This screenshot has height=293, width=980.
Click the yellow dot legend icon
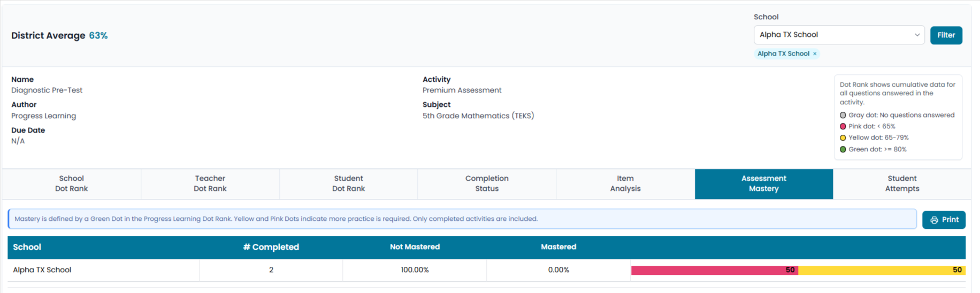tap(843, 138)
